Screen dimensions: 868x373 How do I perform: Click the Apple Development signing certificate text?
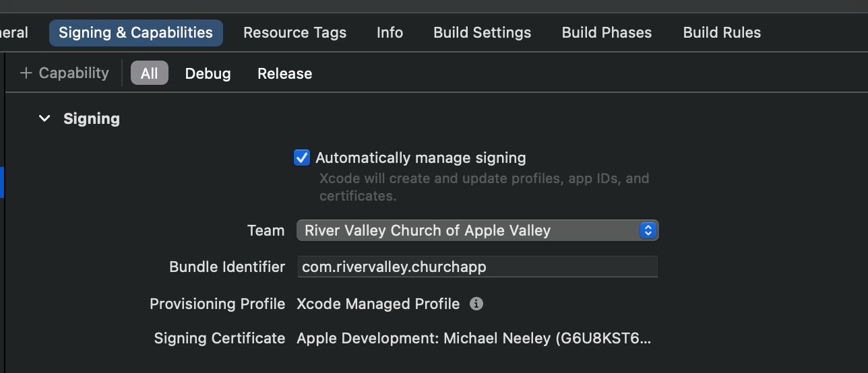click(x=474, y=338)
